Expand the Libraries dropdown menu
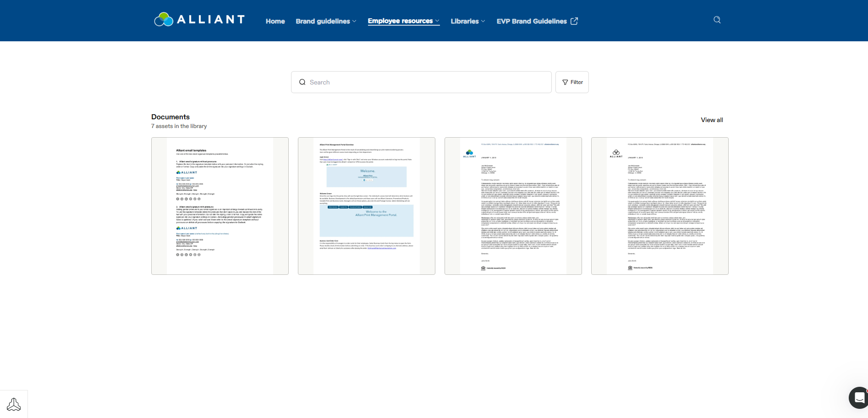This screenshot has width=868, height=418. [468, 21]
